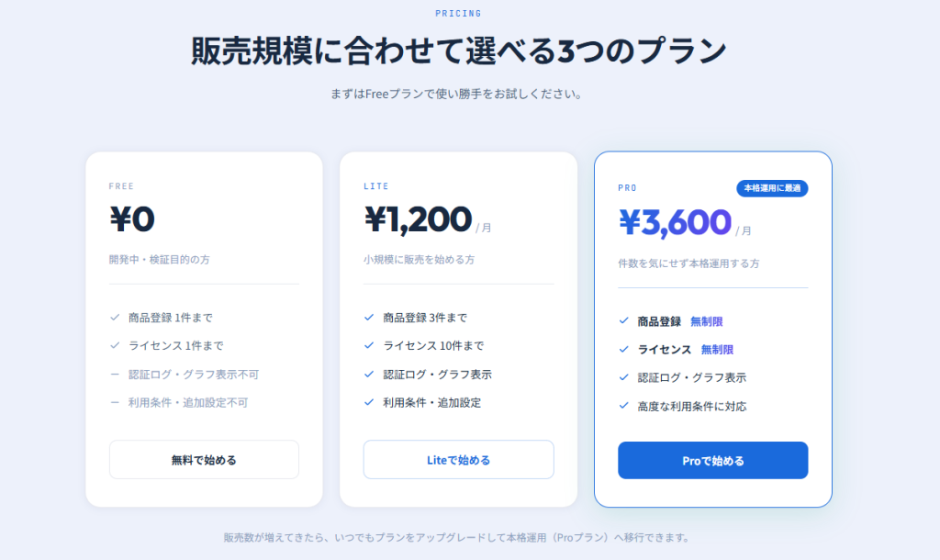
Task: Click dash icon beside 認証ログ・グラフ表示不可
Action: tap(115, 375)
